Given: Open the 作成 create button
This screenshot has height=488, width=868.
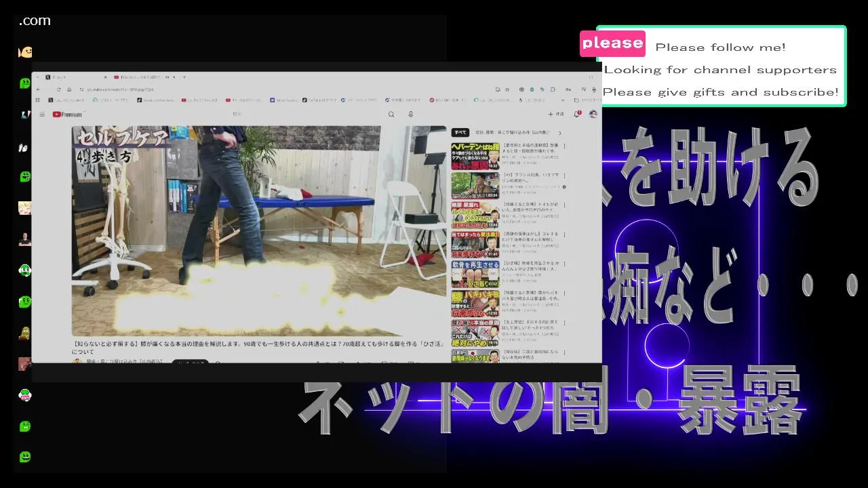Looking at the screenshot, I should coord(556,115).
